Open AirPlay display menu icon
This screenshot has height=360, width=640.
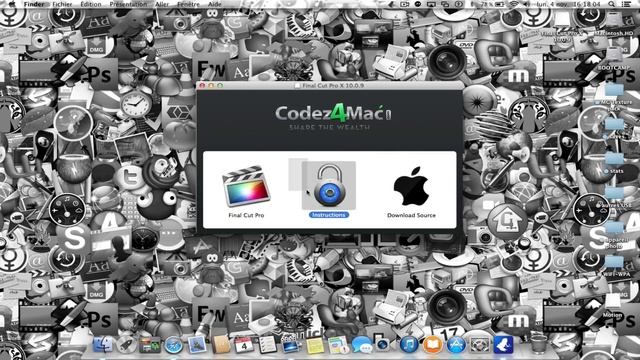[431, 4]
